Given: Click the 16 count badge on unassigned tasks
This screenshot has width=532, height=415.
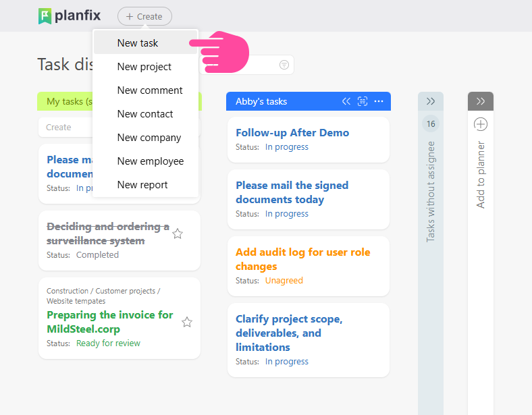Looking at the screenshot, I should (431, 124).
